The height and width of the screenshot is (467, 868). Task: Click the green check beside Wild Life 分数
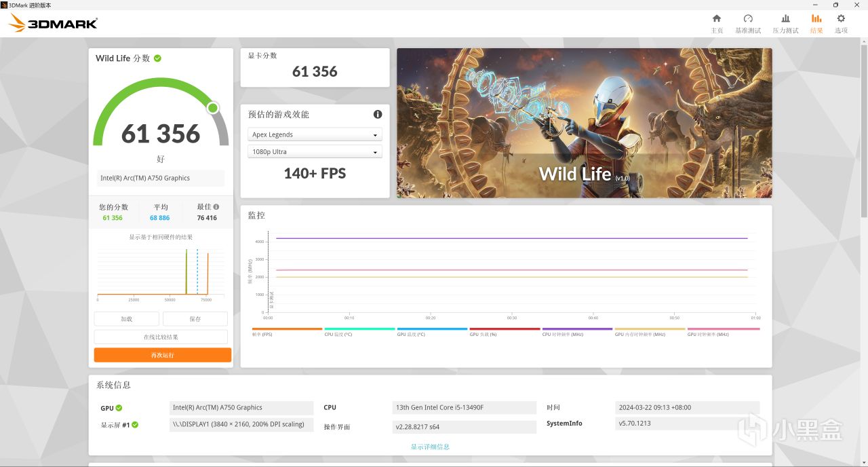tap(157, 58)
